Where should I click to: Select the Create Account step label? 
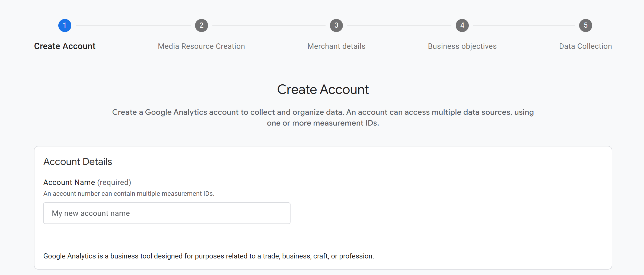(65, 46)
